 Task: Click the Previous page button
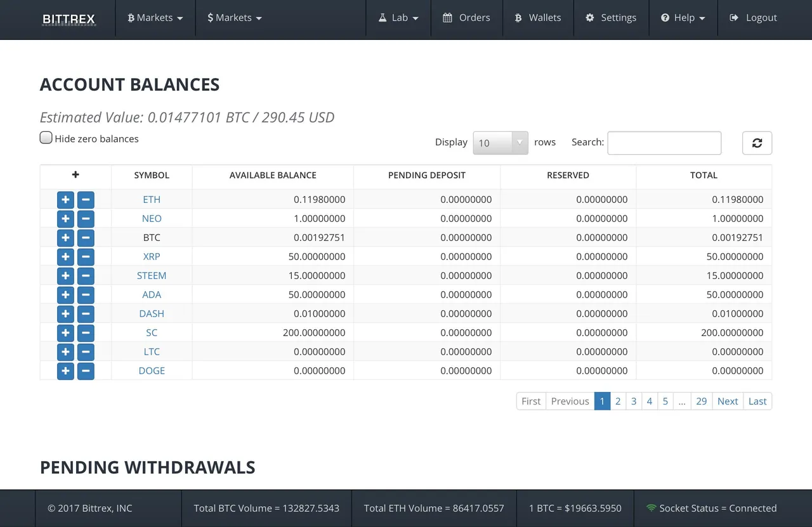[x=570, y=401]
